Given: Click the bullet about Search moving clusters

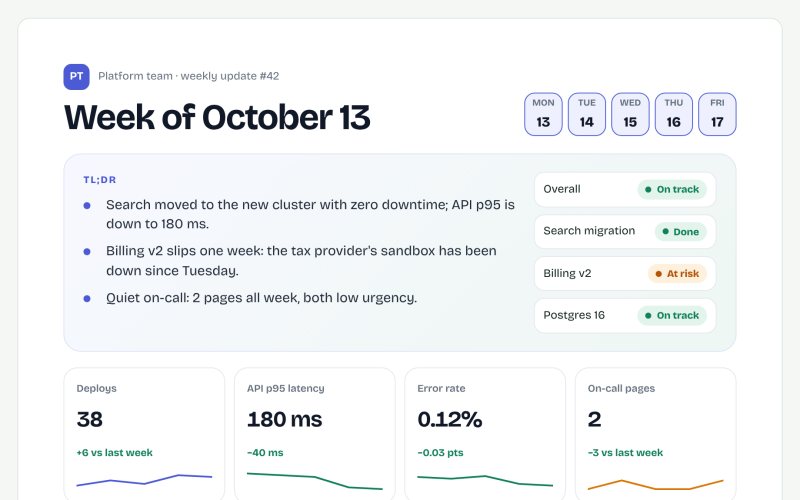Looking at the screenshot, I should pos(310,214).
